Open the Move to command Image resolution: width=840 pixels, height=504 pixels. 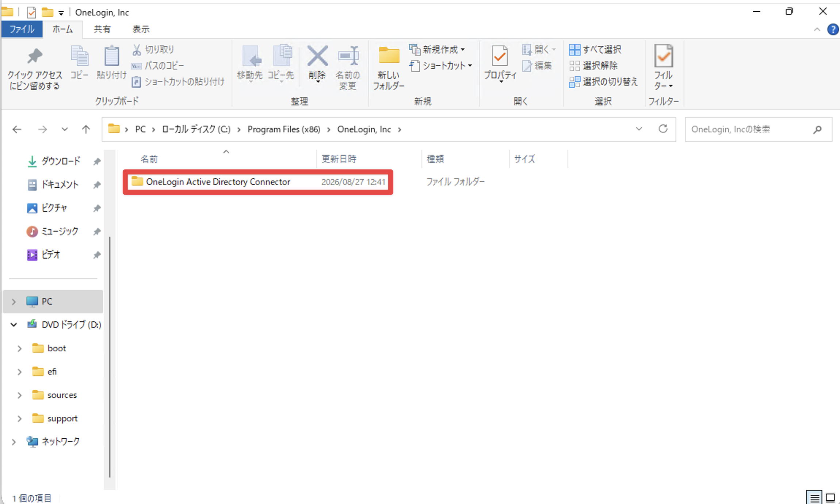tap(250, 64)
